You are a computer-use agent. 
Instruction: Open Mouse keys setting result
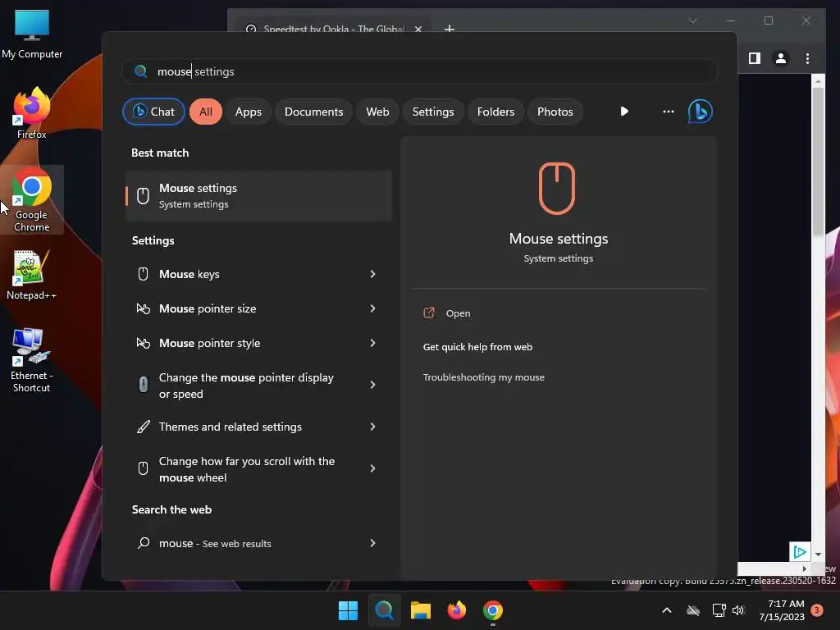pyautogui.click(x=257, y=274)
